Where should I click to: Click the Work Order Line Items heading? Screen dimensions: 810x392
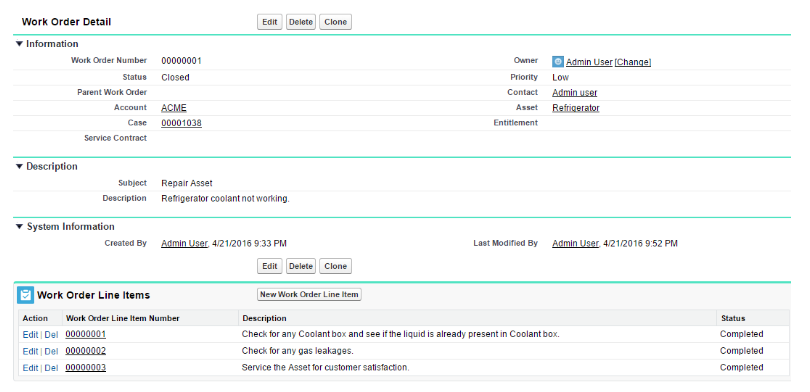[94, 295]
